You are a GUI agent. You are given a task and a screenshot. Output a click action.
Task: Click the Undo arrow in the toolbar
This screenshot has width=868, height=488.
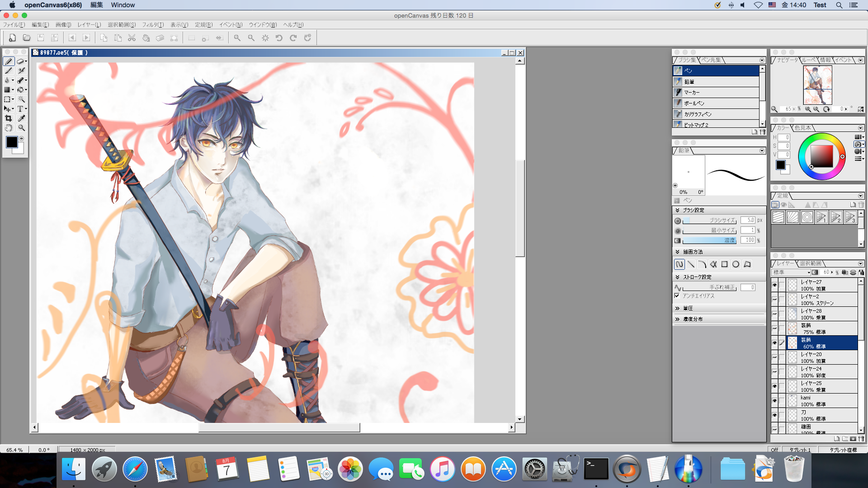(279, 38)
